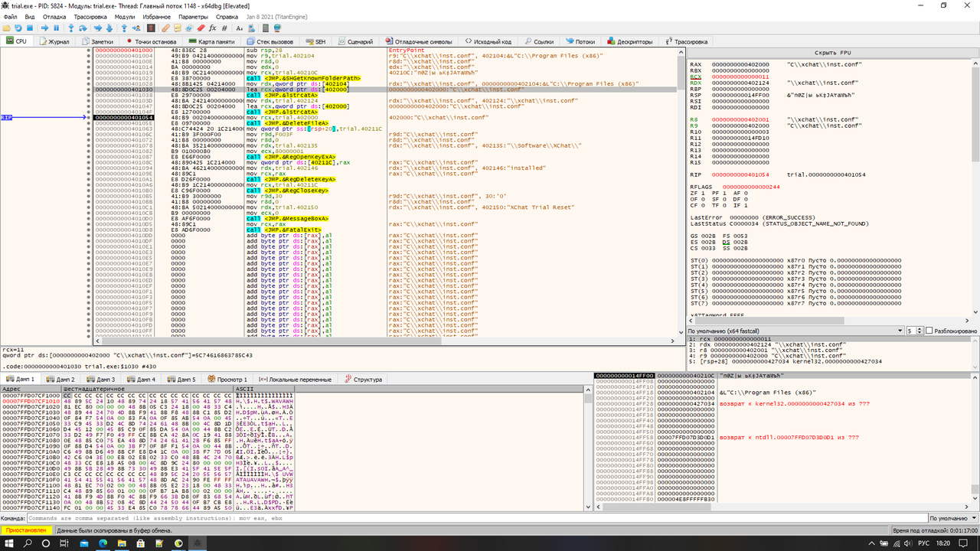Open Windows Start menu
Viewport: 980px width, 551px height.
[x=9, y=543]
